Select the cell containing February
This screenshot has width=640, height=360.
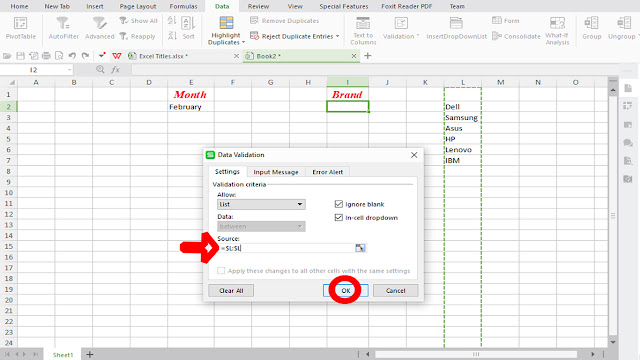191,107
